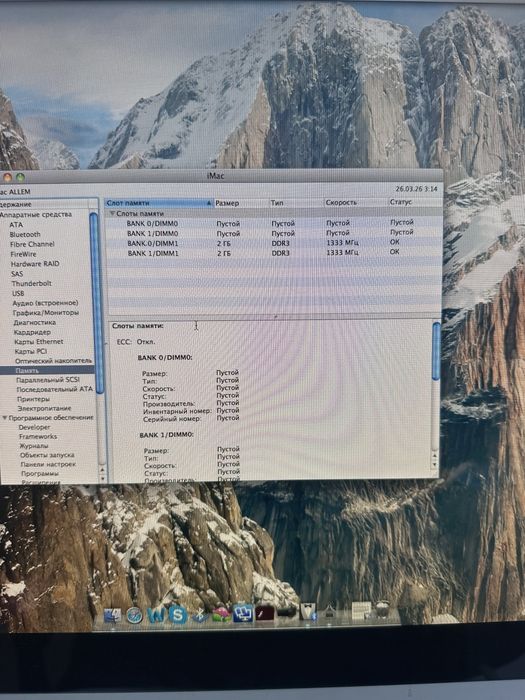525x700 pixels.
Task: Select Thunderbolt in the sidebar
Action: (x=32, y=283)
